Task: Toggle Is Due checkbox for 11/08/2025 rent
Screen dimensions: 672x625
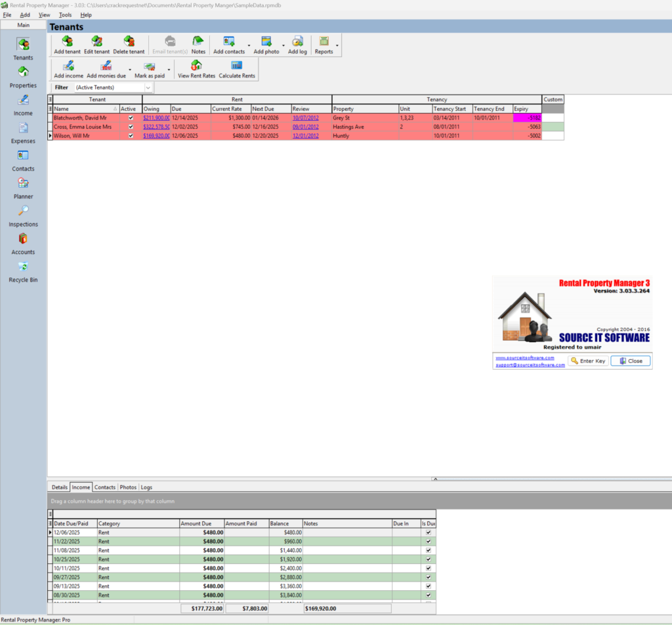Action: click(x=428, y=550)
